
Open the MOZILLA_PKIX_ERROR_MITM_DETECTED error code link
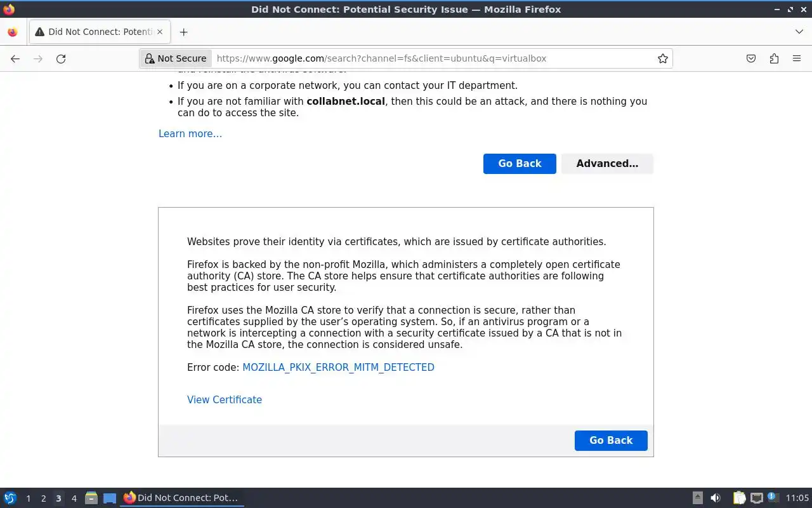pyautogui.click(x=338, y=367)
